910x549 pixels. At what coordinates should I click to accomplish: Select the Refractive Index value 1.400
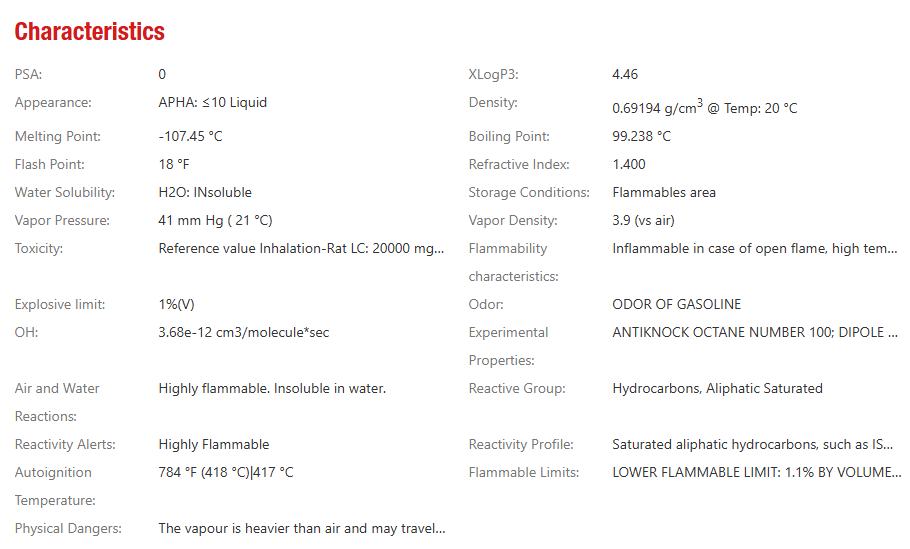629,164
